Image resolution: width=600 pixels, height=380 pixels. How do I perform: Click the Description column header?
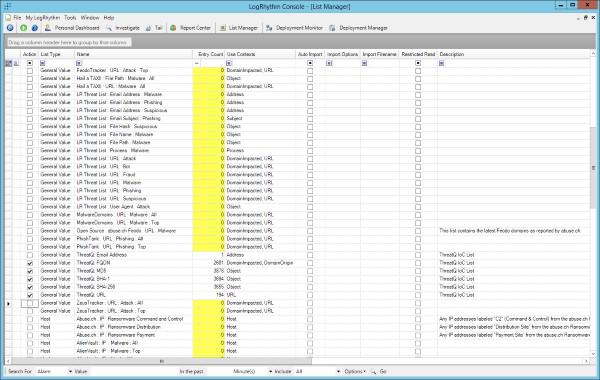[514, 54]
